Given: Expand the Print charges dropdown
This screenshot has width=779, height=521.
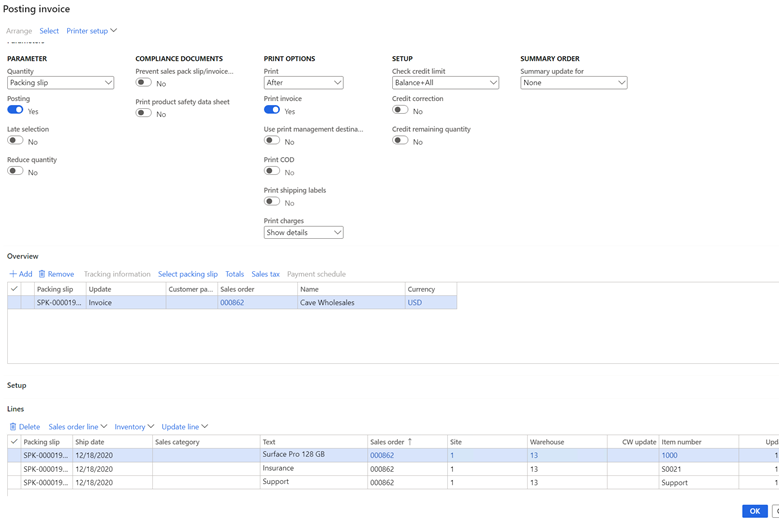Looking at the screenshot, I should coord(303,233).
